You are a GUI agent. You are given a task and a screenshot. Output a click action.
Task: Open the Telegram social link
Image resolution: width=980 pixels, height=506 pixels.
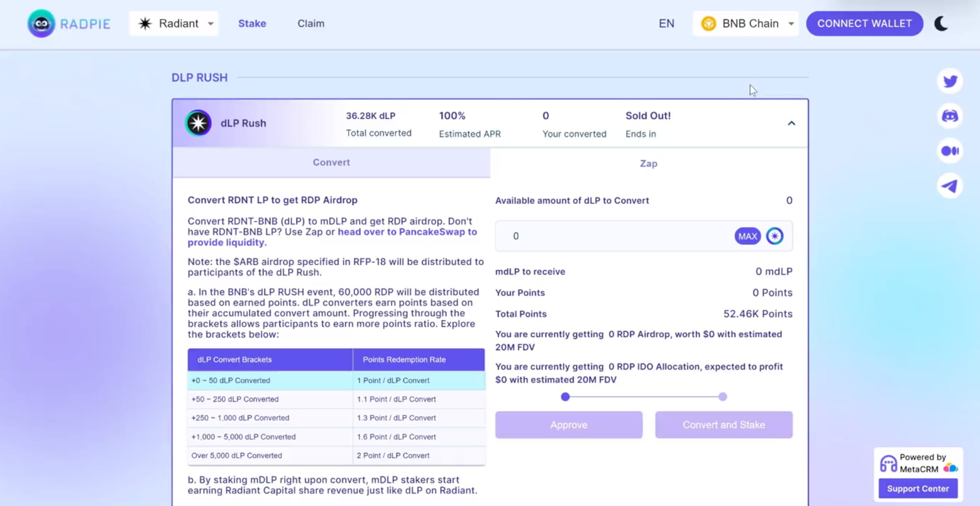[x=950, y=186]
